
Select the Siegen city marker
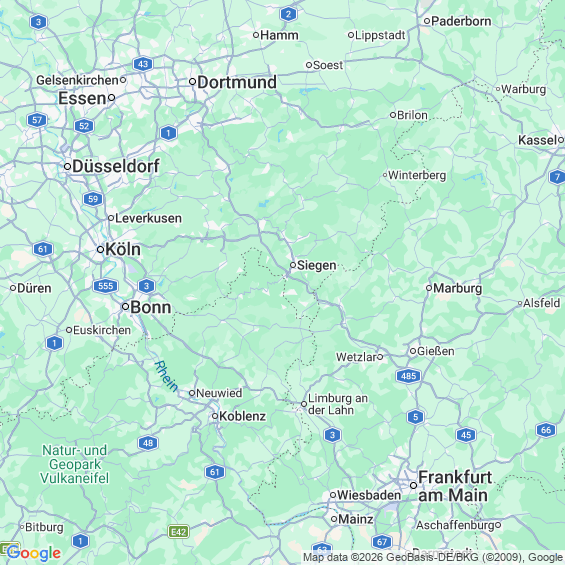[293, 265]
